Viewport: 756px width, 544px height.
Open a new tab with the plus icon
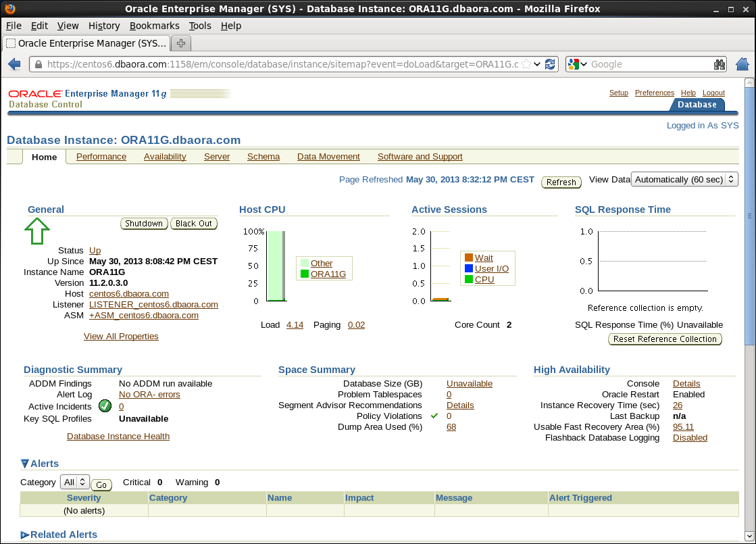[181, 43]
